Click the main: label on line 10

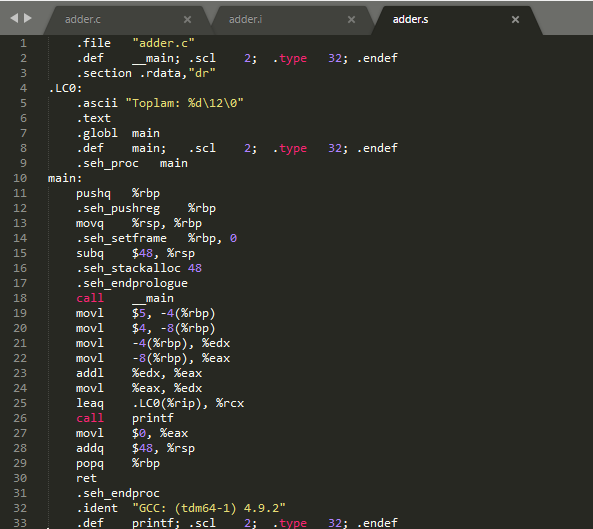(65, 178)
